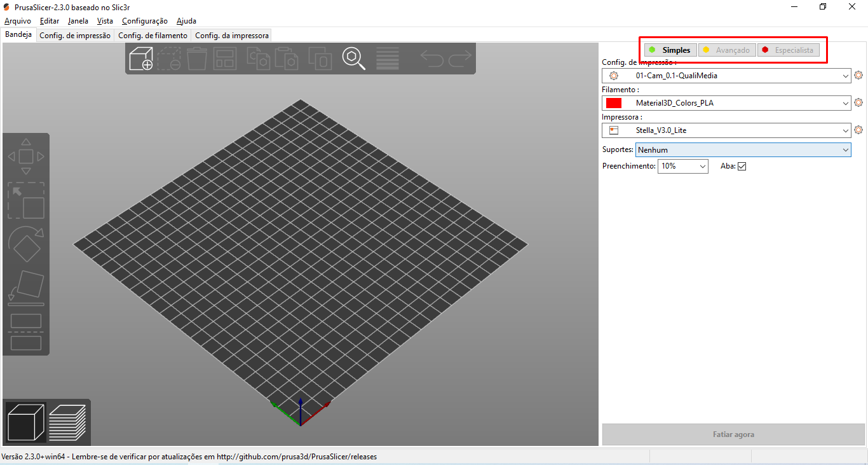The image size is (868, 465).
Task: Switch to Config. de filamento tab
Action: point(153,36)
